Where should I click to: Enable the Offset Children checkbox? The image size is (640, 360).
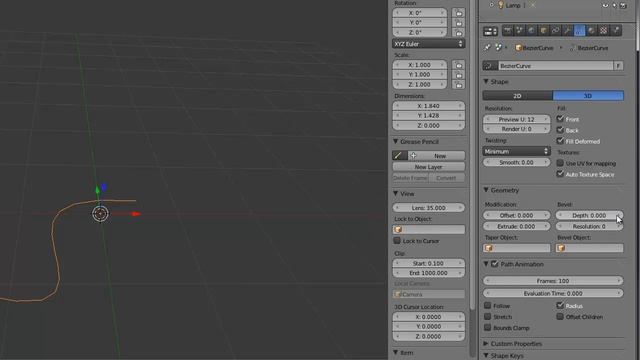(560, 316)
